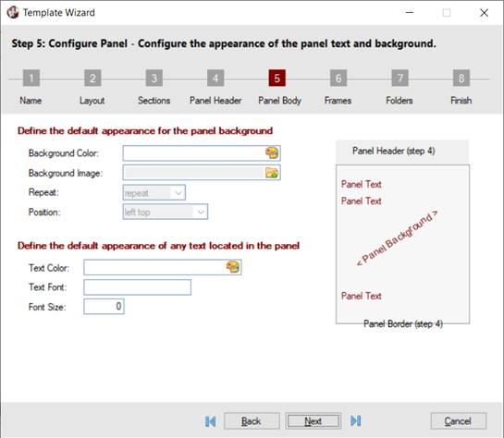This screenshot has height=438, width=504.
Task: Select step 2 Layout in the wizard
Action: pyautogui.click(x=92, y=78)
